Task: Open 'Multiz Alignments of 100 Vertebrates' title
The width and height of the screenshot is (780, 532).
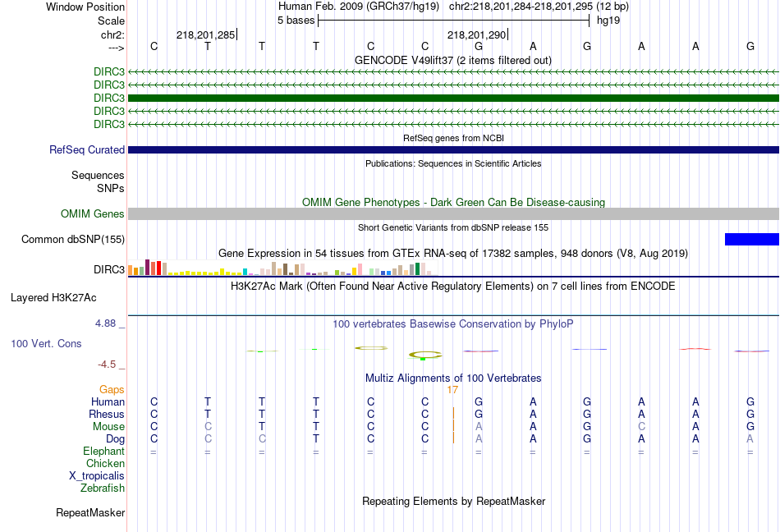Action: [x=453, y=378]
